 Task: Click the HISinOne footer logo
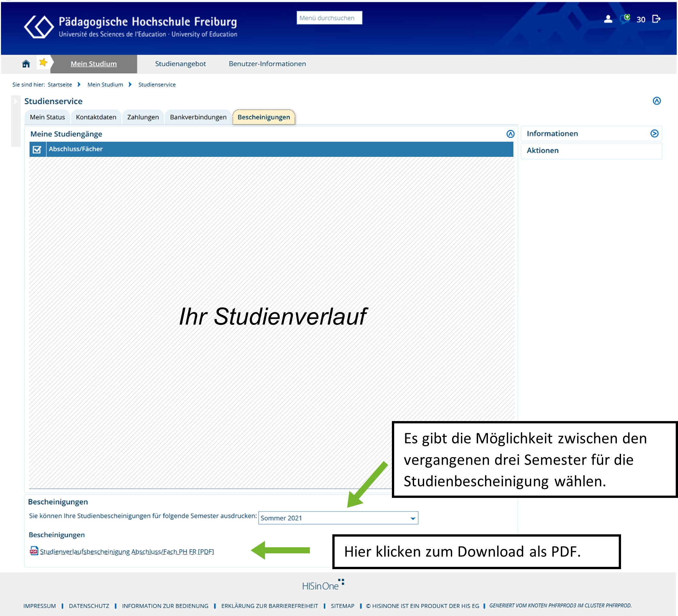(x=323, y=585)
